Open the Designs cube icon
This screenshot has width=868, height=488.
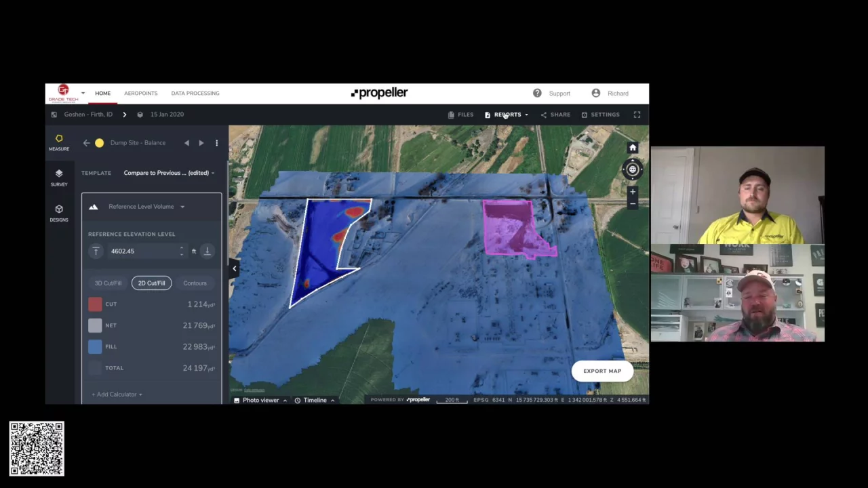point(59,213)
